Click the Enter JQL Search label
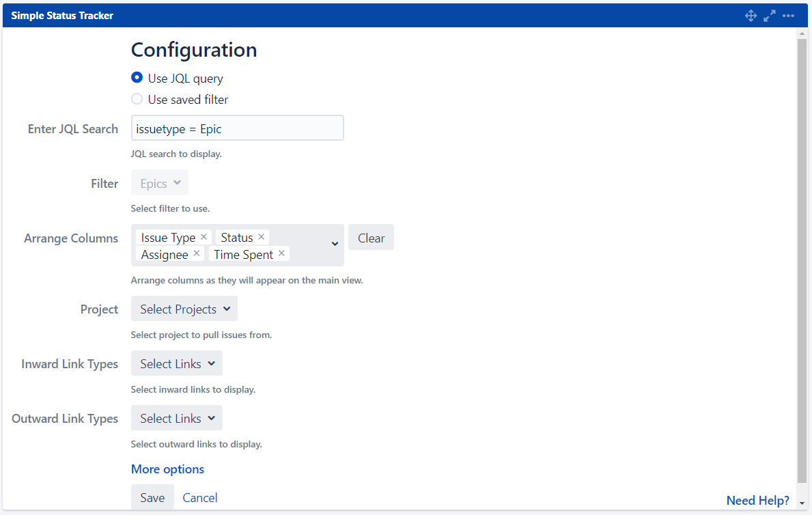The image size is (812, 515). click(x=73, y=128)
